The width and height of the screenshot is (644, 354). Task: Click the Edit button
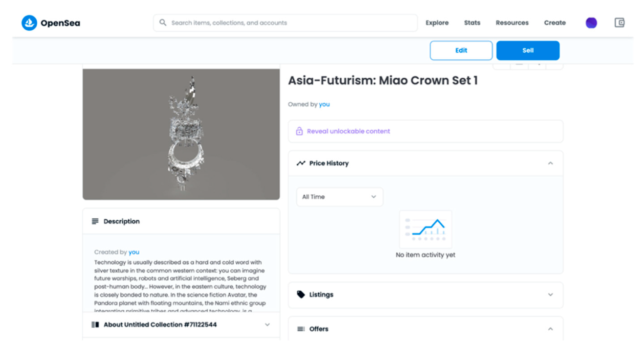pyautogui.click(x=461, y=50)
